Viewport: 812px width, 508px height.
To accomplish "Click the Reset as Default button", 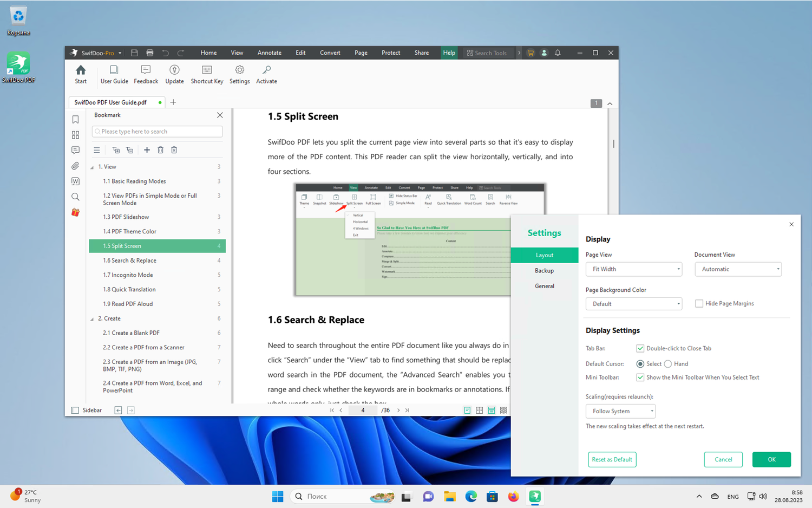I will tap(612, 459).
